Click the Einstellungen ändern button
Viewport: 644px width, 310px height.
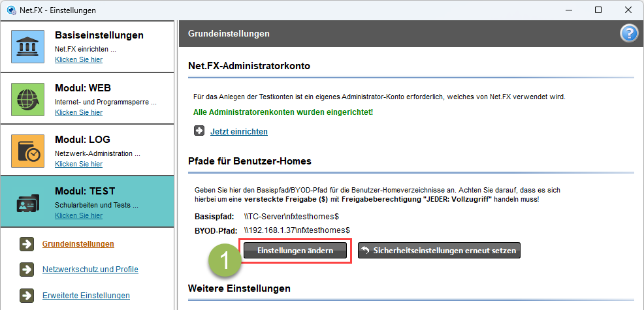pyautogui.click(x=295, y=251)
